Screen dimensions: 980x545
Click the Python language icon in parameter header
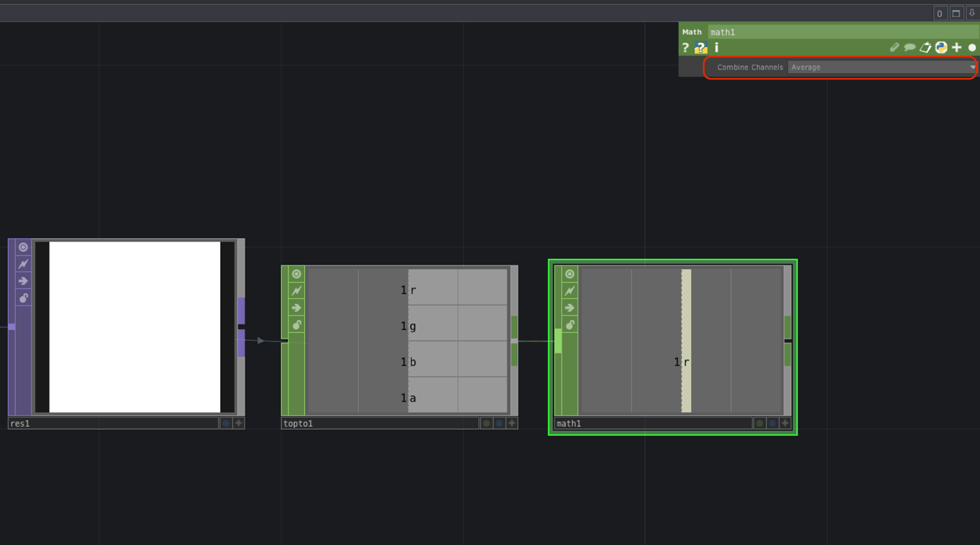pyautogui.click(x=941, y=47)
